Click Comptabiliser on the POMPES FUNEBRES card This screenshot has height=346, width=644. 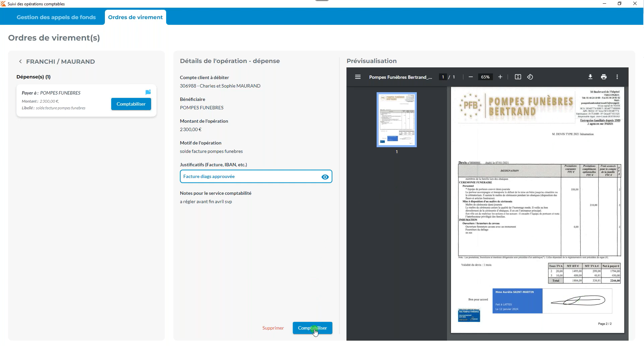coord(131,104)
